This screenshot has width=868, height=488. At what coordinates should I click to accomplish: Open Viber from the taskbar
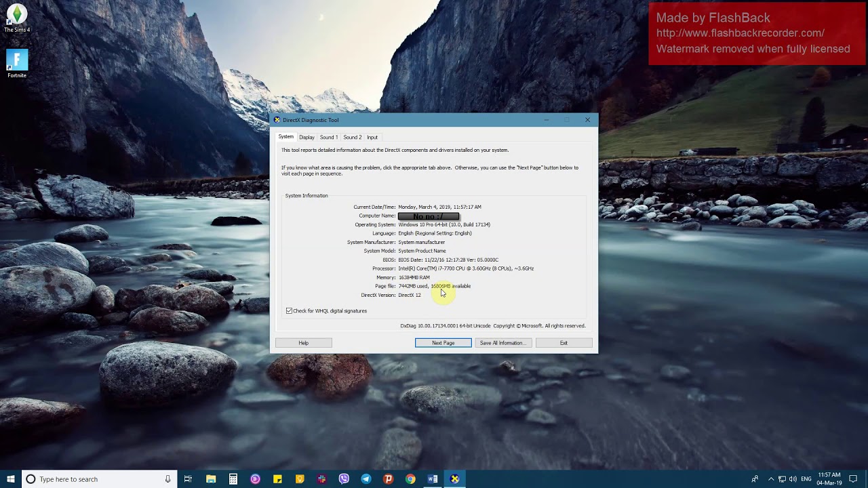[x=344, y=479]
